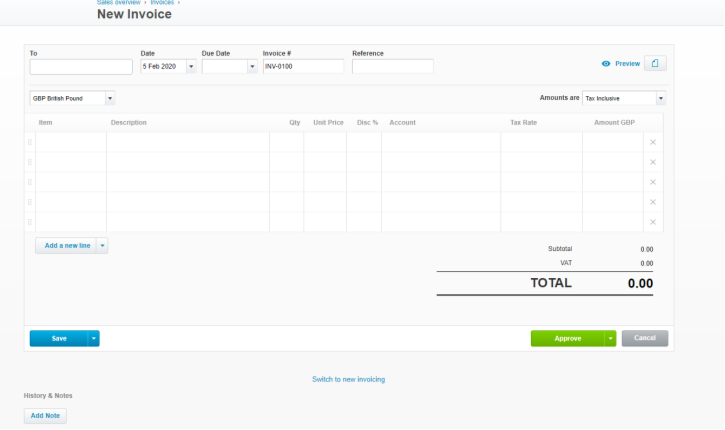Focus the Reference field
The width and height of the screenshot is (725, 430).
pyautogui.click(x=393, y=67)
